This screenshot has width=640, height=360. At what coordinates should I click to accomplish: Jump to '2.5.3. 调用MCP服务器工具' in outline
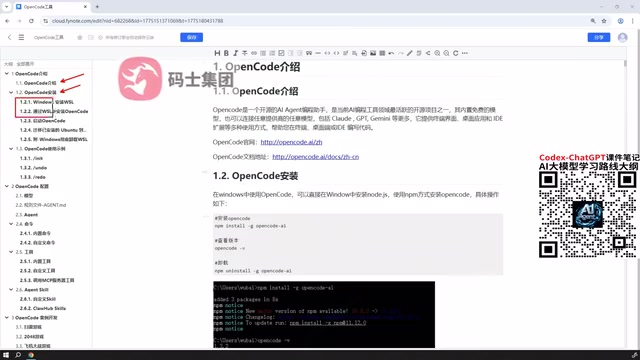click(x=47, y=280)
